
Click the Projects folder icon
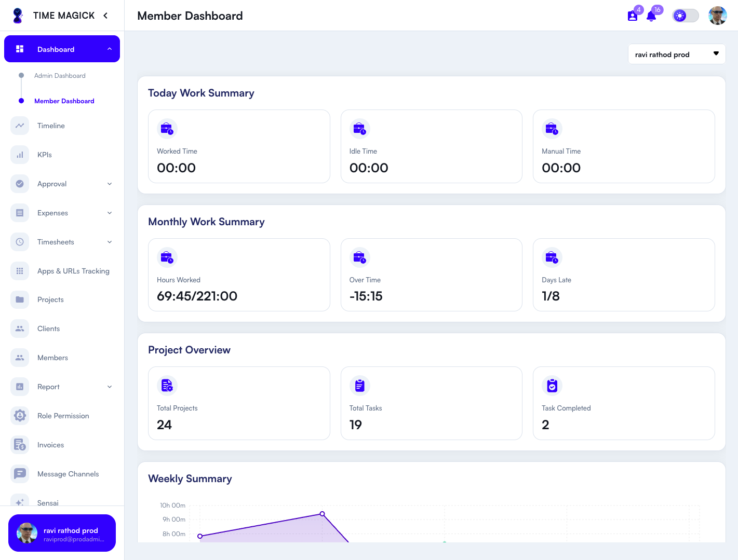coord(20,299)
